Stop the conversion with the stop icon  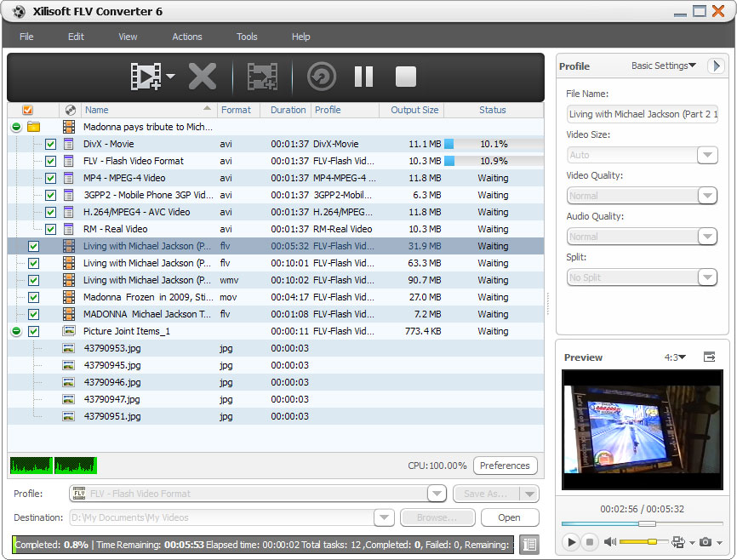406,77
